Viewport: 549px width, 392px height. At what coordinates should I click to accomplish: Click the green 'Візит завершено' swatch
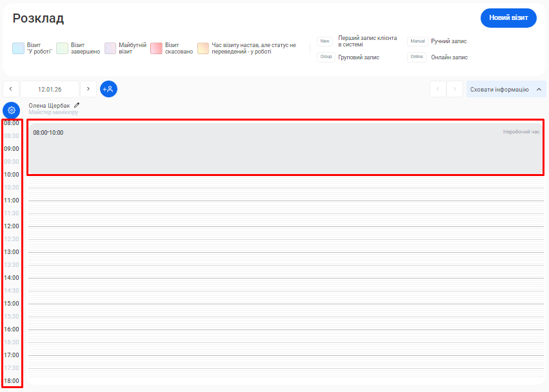[x=62, y=48]
